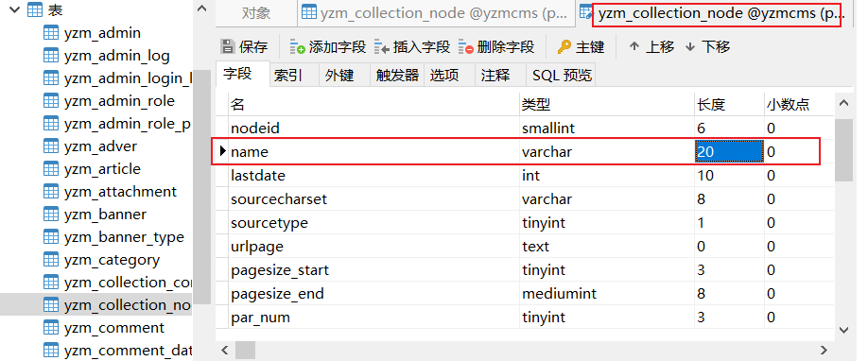This screenshot has height=361, width=868.
Task: Click the length input of name row
Action: [729, 152]
